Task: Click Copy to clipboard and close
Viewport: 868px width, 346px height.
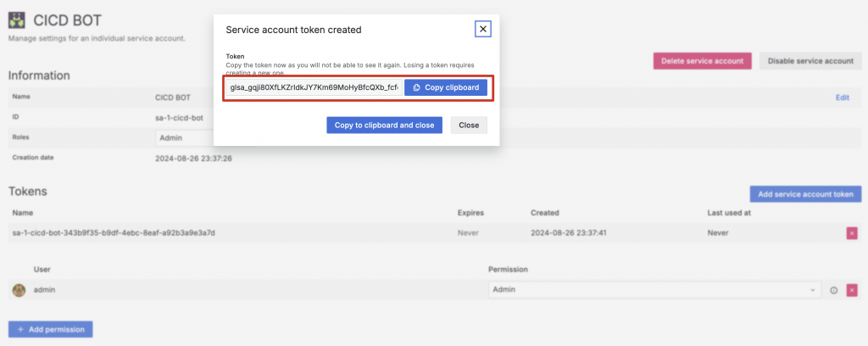Action: (384, 125)
